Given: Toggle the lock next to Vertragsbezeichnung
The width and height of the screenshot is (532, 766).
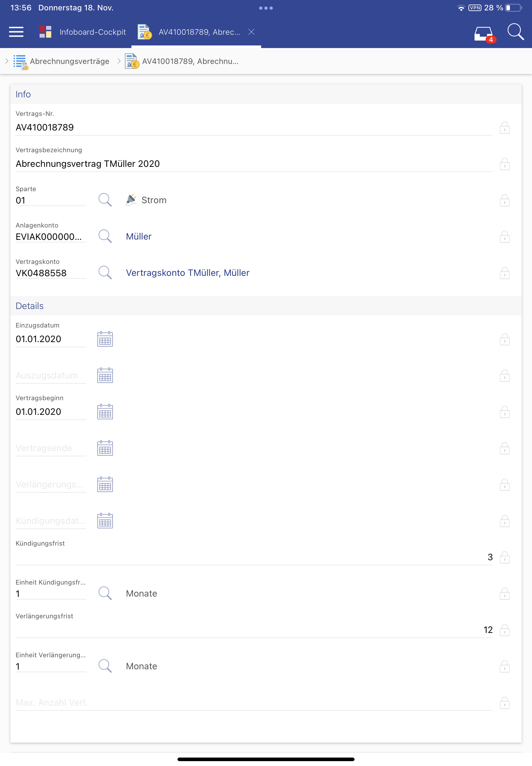Looking at the screenshot, I should coord(504,164).
